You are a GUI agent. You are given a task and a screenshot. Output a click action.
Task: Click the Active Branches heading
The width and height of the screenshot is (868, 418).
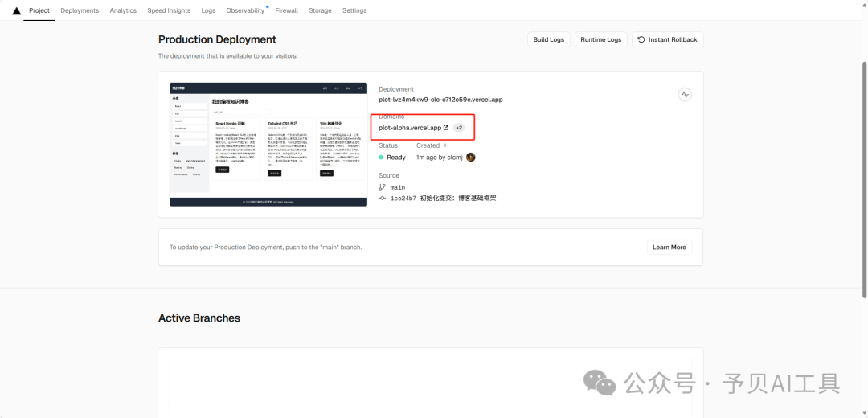tap(199, 318)
